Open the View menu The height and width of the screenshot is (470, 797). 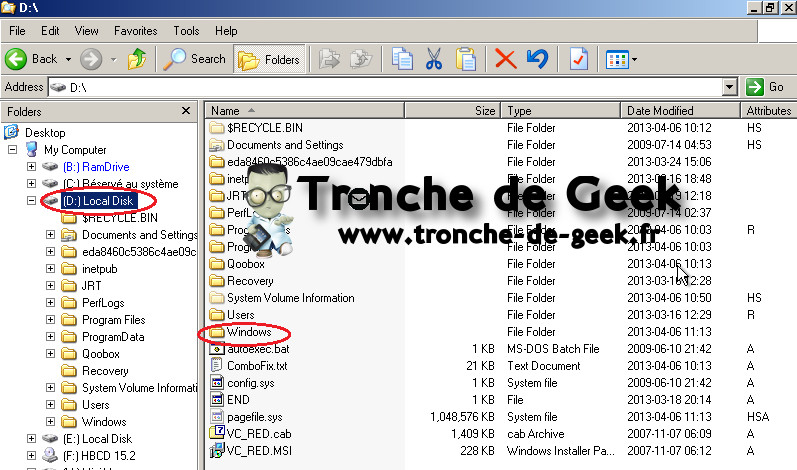(x=86, y=31)
